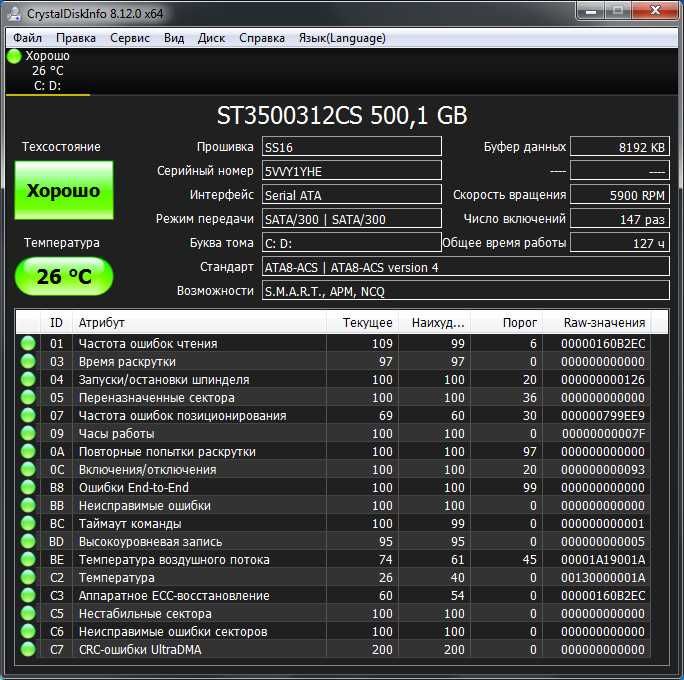Click the 26 °C temperature button

coord(64,277)
